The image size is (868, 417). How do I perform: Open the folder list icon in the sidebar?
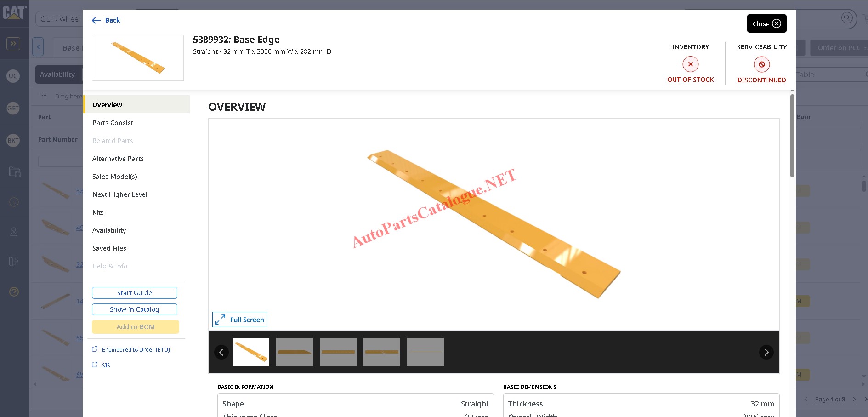(15, 172)
